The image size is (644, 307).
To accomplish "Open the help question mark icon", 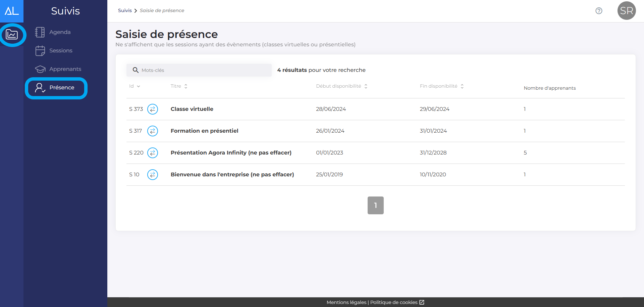I will (x=599, y=11).
